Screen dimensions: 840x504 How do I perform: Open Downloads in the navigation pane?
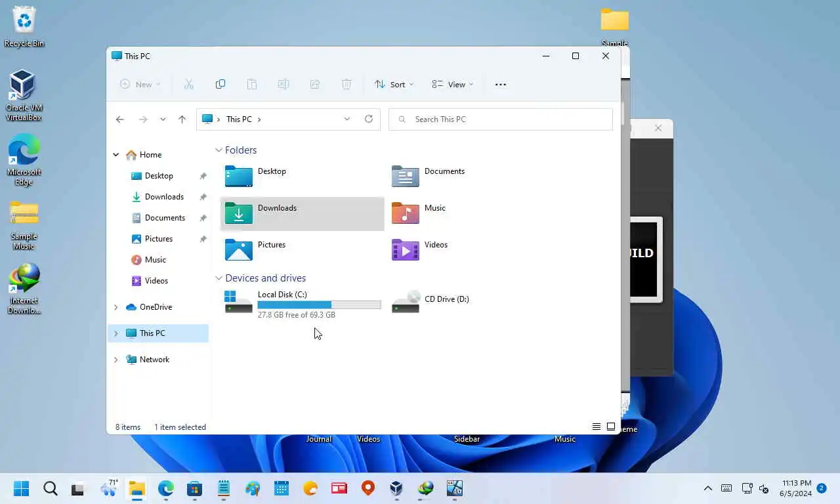tap(159, 197)
